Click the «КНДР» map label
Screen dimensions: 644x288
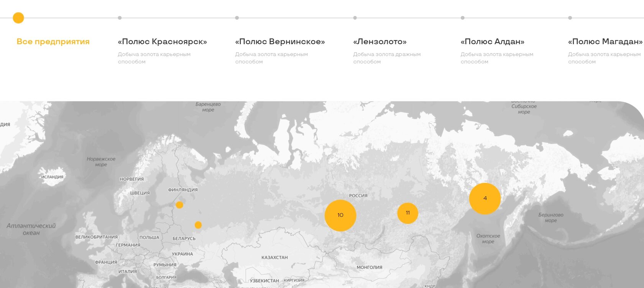pos(430,286)
